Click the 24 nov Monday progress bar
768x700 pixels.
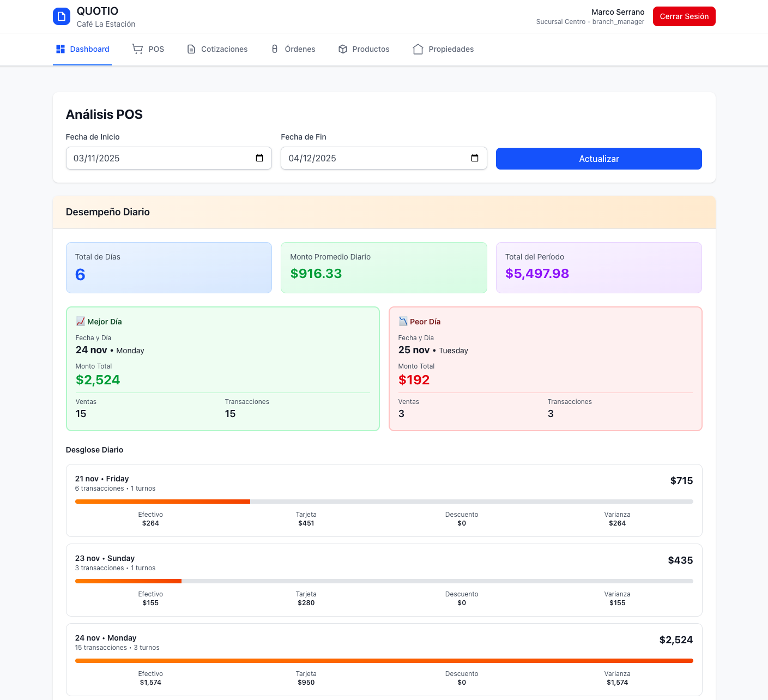coord(384,661)
